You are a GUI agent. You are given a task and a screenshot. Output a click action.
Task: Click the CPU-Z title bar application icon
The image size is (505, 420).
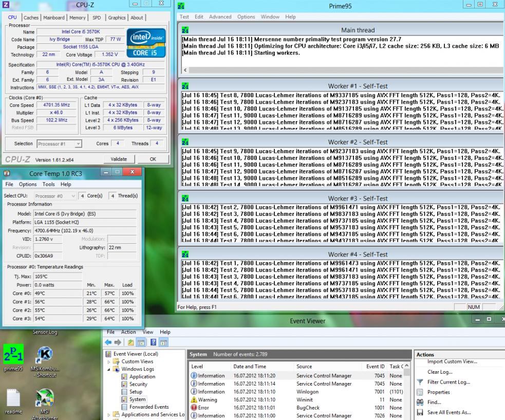tap(6, 5)
